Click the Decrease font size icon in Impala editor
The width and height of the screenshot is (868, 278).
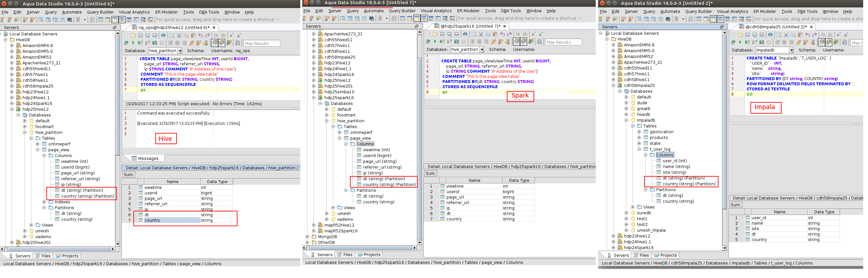pos(839,35)
